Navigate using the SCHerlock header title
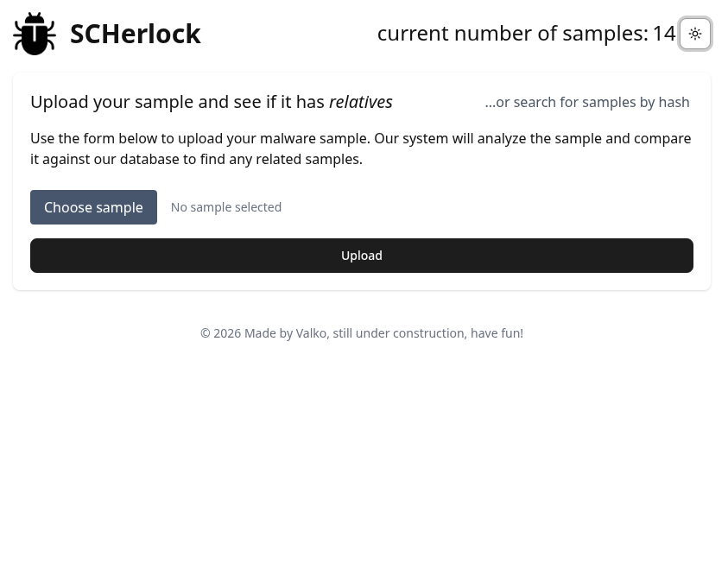The width and height of the screenshot is (728, 563). tap(136, 34)
